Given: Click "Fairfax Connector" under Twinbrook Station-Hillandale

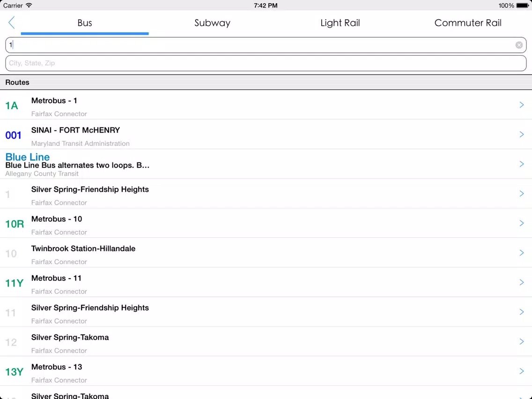Looking at the screenshot, I should tap(59, 262).
